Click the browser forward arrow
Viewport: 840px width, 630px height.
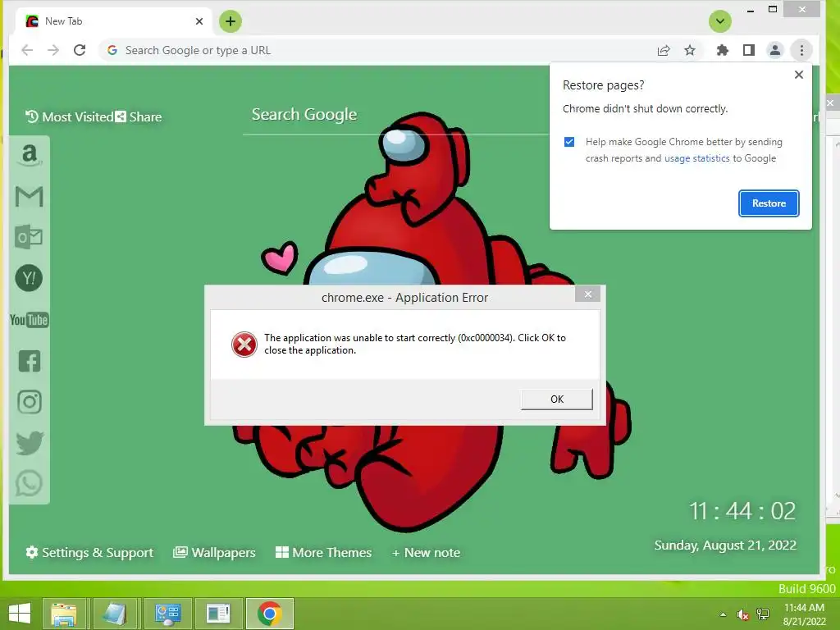tap(53, 50)
